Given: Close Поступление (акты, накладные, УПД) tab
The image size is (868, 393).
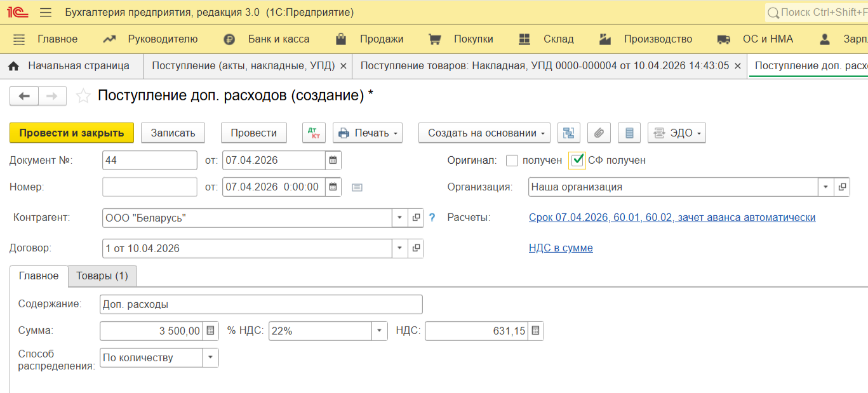Looking at the screenshot, I should [x=344, y=65].
